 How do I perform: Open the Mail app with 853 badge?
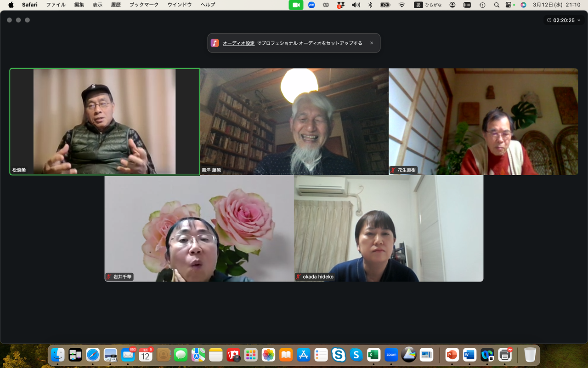[x=128, y=355]
